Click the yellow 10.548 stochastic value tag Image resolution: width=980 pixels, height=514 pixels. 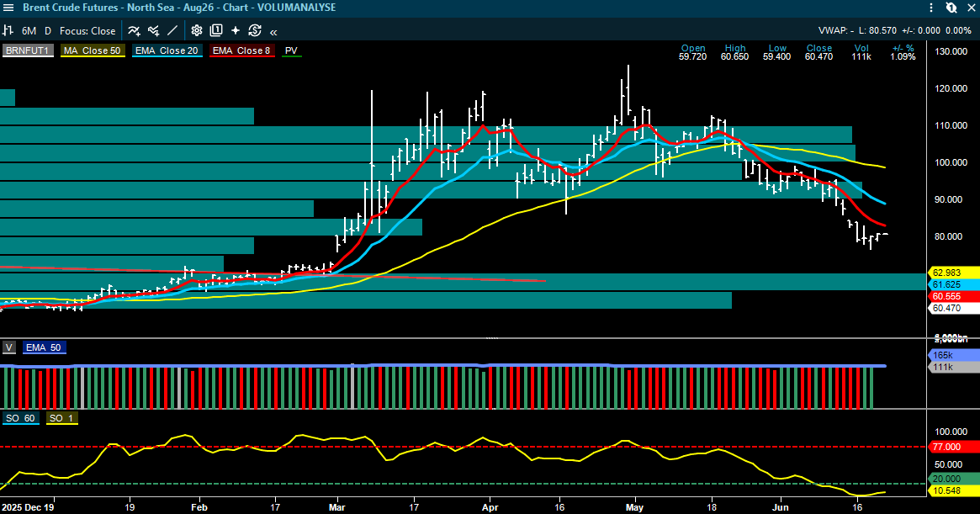955,490
